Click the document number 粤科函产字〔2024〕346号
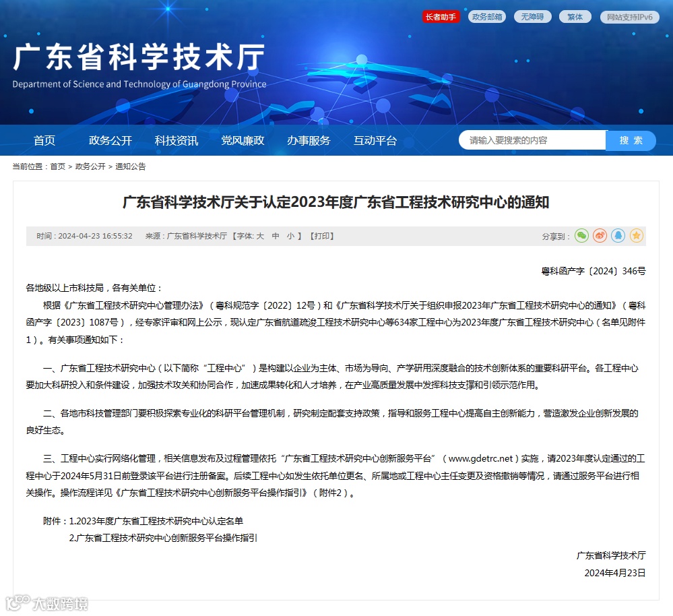This screenshot has height=616, width=673. (593, 271)
